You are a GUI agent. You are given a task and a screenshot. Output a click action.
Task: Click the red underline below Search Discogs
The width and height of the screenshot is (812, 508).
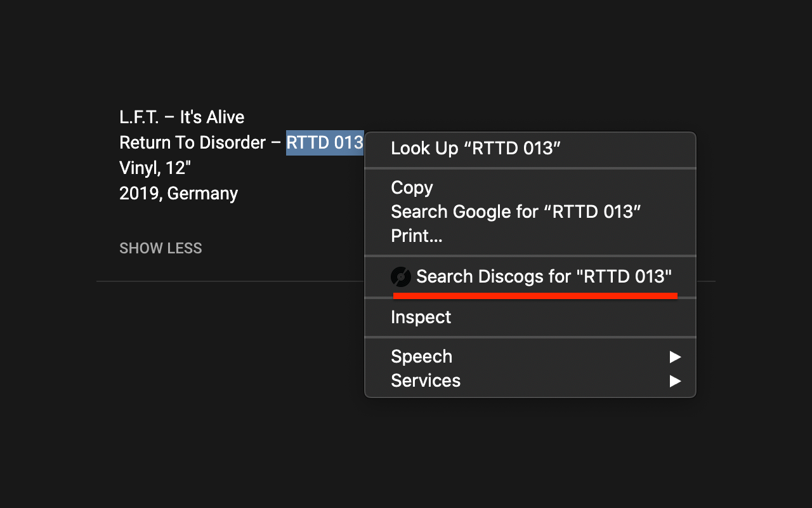point(535,295)
